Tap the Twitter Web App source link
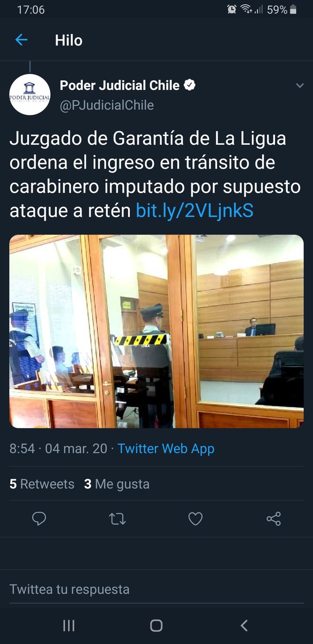313x644 pixels. pyautogui.click(x=166, y=449)
